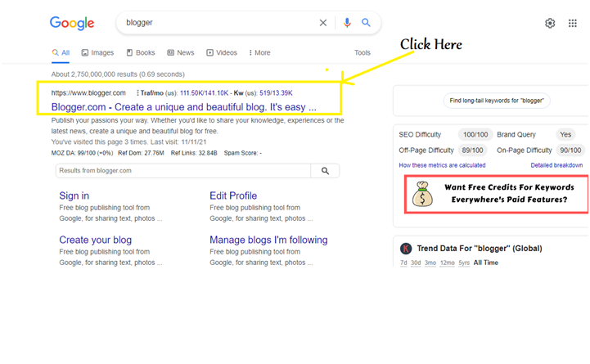
Task: Click keyword value 519/13.39K
Action: (x=276, y=93)
